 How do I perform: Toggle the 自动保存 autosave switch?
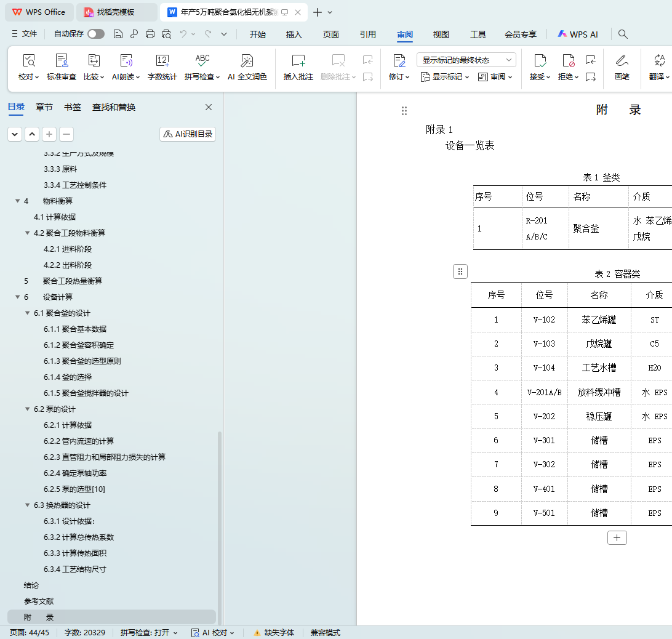(96, 34)
